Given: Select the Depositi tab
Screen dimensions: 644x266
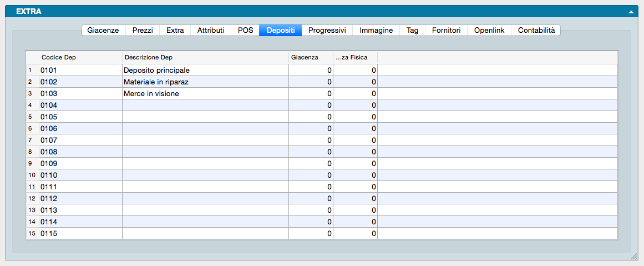Looking at the screenshot, I should 280,31.
